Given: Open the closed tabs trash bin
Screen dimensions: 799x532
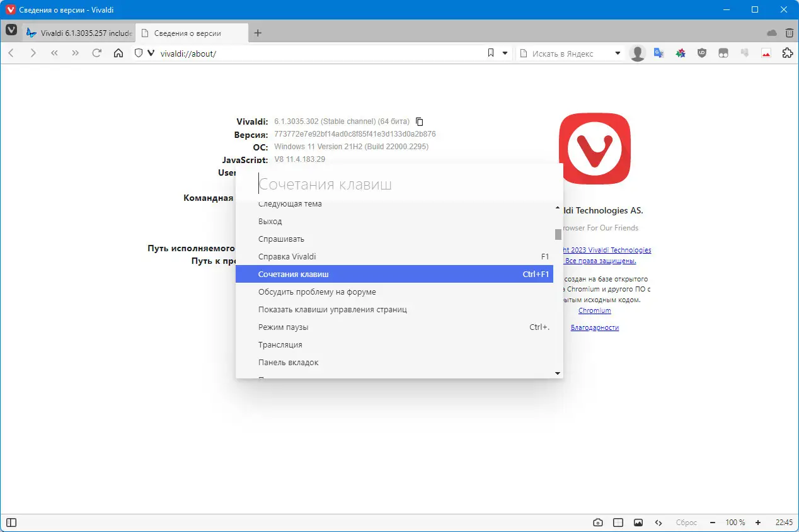Looking at the screenshot, I should (x=789, y=33).
